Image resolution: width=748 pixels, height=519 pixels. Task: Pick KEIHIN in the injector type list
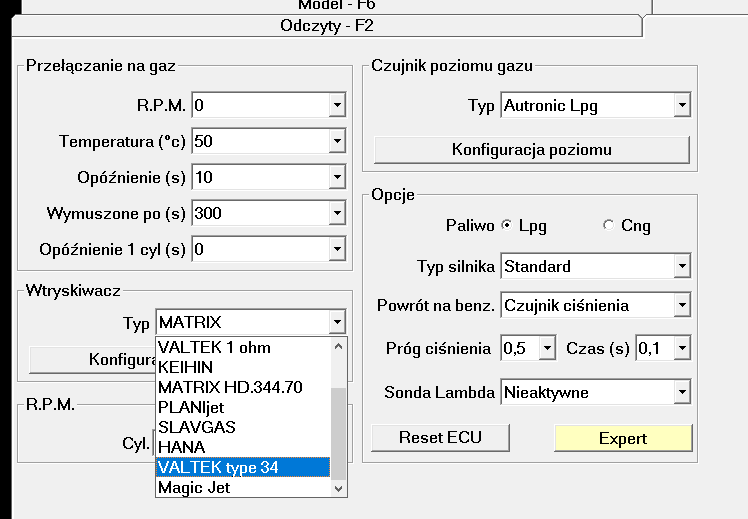pos(244,367)
